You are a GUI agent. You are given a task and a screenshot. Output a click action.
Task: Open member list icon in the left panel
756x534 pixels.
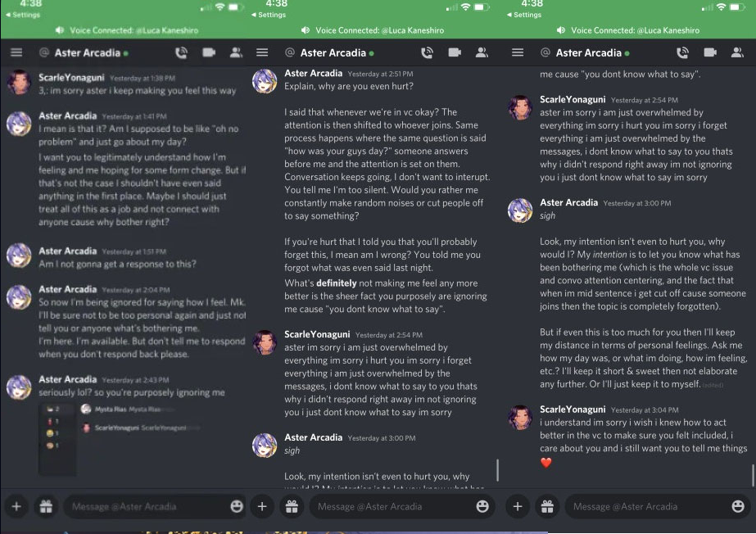click(x=236, y=52)
